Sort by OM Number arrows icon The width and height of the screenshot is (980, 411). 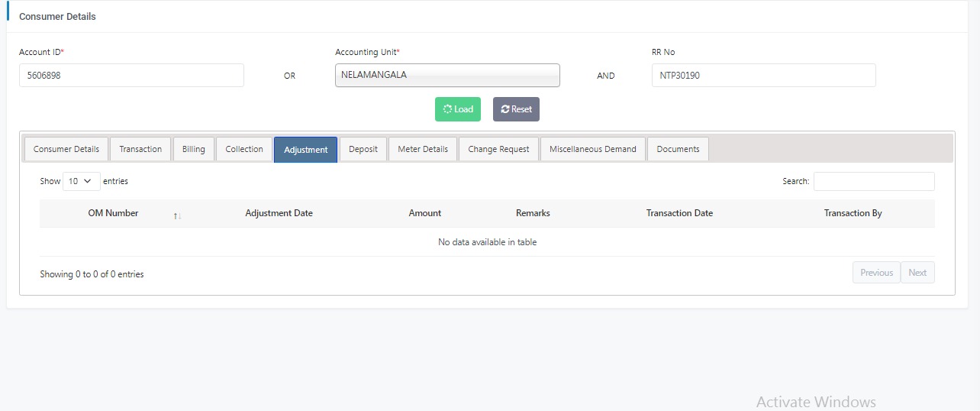(x=177, y=216)
